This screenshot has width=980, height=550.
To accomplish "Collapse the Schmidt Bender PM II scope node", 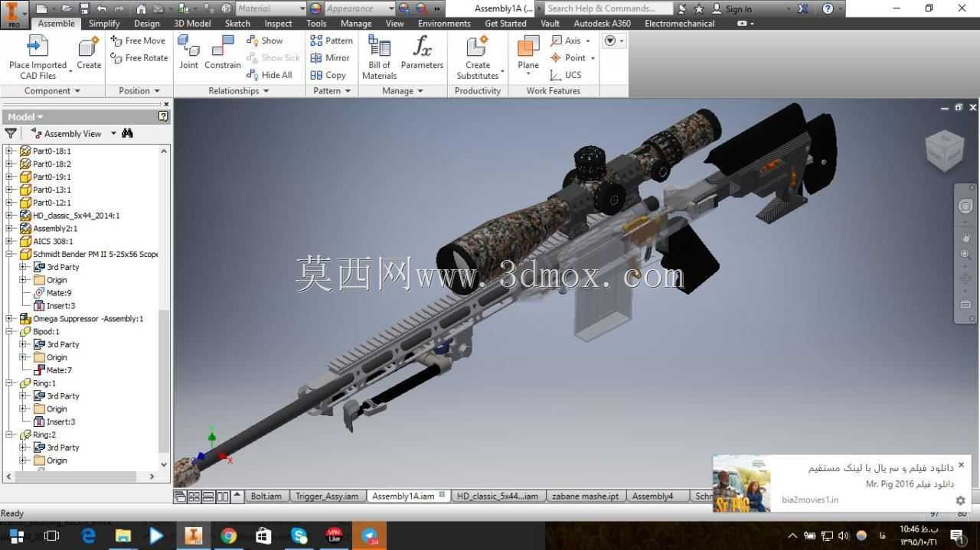I will click(9, 254).
